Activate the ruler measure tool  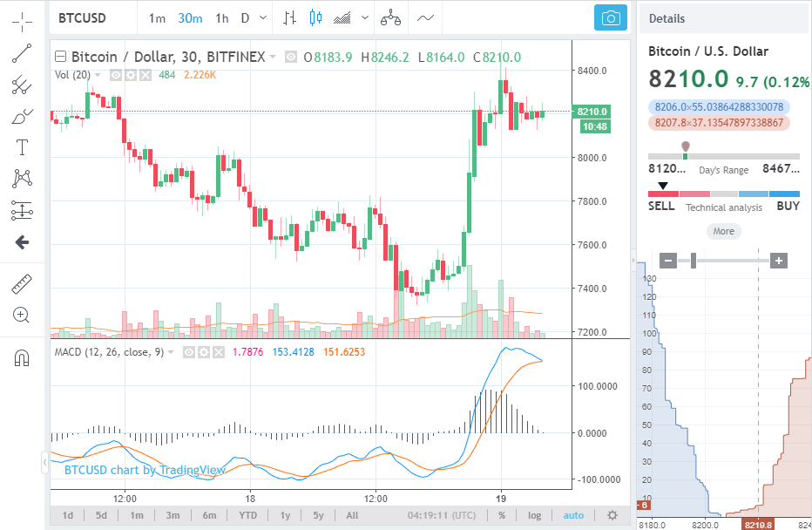23,285
